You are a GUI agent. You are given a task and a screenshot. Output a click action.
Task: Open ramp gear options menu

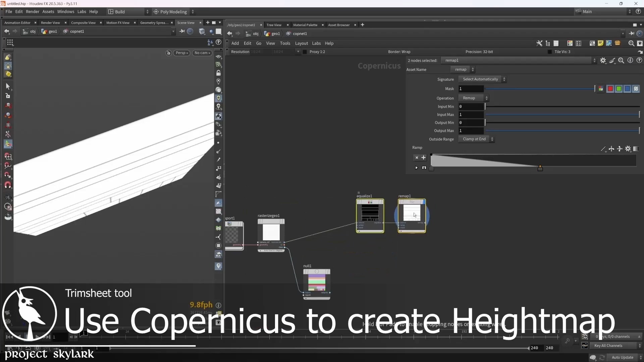click(628, 149)
